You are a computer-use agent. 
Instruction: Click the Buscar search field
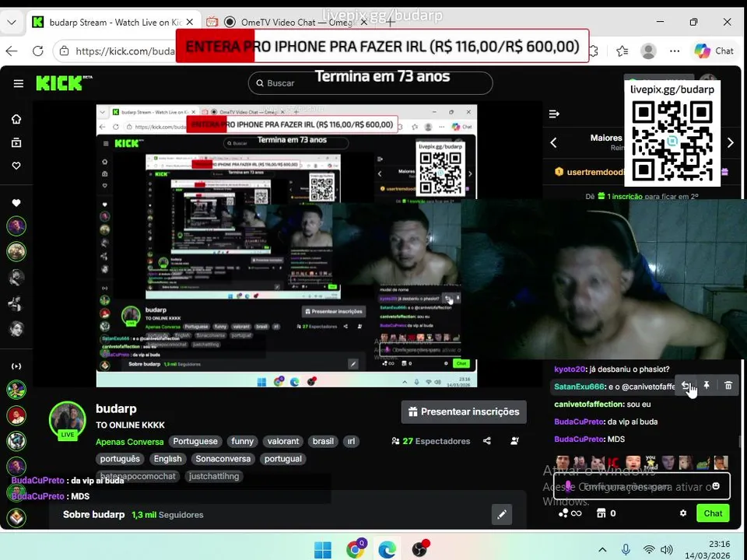point(370,83)
